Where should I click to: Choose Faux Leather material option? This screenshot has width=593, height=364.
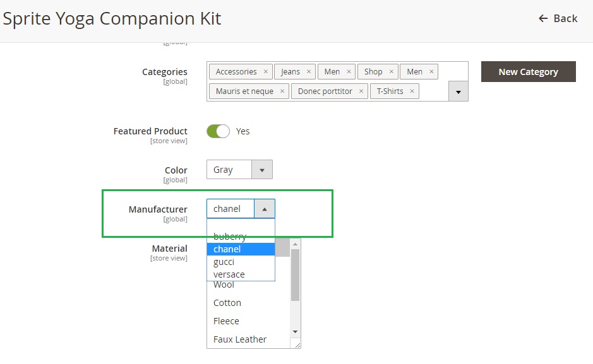(240, 339)
